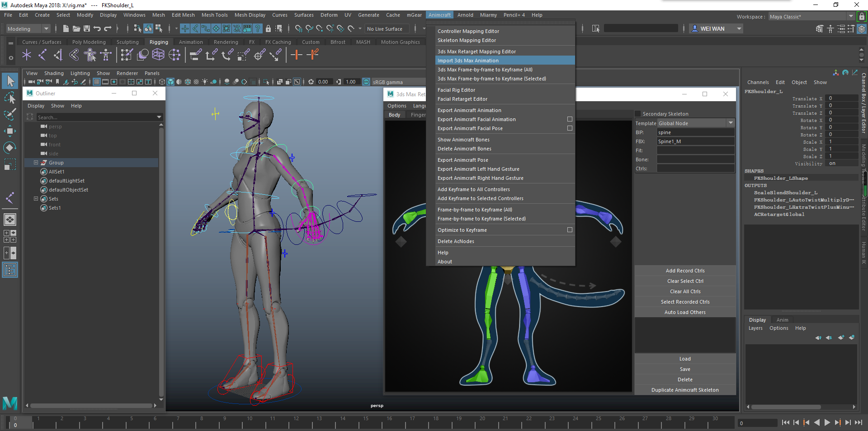Select the Create IK Handle shelf icon
Viewport: 868px width, 431px height.
(x=58, y=55)
